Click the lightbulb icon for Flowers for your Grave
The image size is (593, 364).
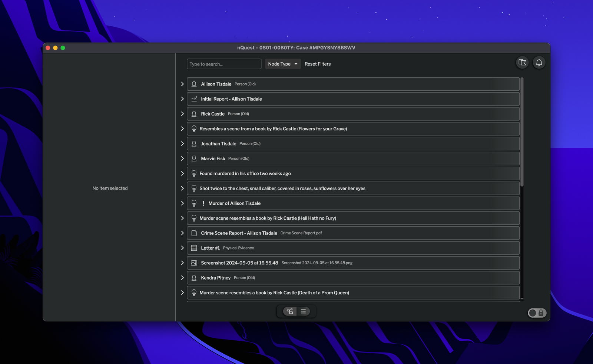pyautogui.click(x=194, y=129)
